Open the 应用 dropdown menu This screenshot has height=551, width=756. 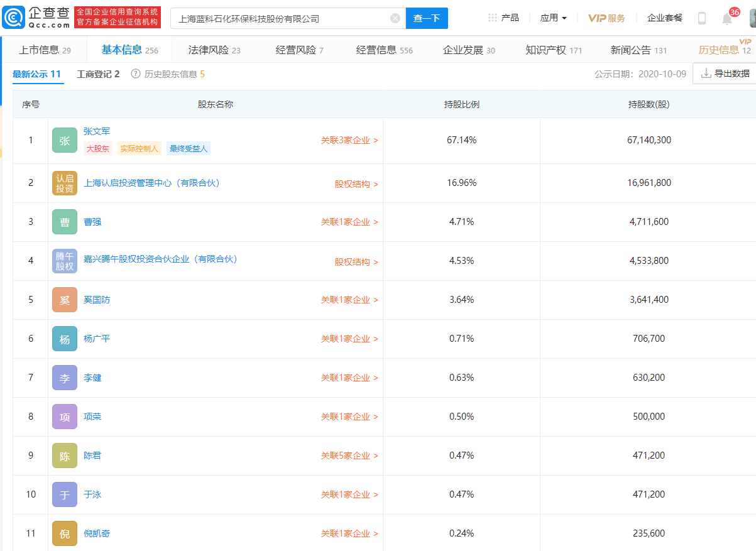click(x=552, y=18)
